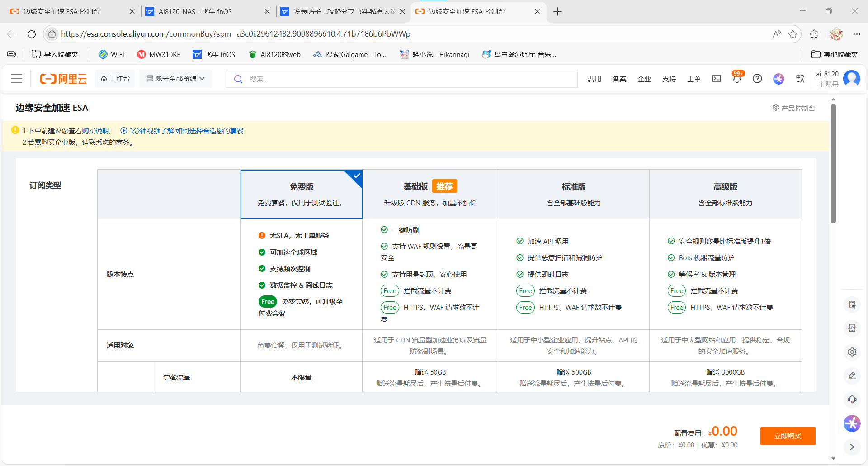Click the user avatar profile icon
Screen dimensions: 868x466
pyautogui.click(x=852, y=79)
